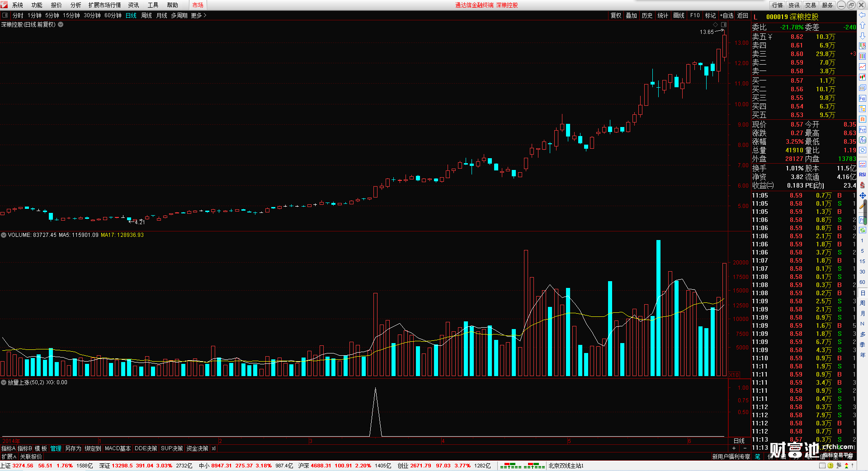The image size is (868, 471).
Task: Click the red-yellow-green arrows status icon
Action: pos(847,466)
